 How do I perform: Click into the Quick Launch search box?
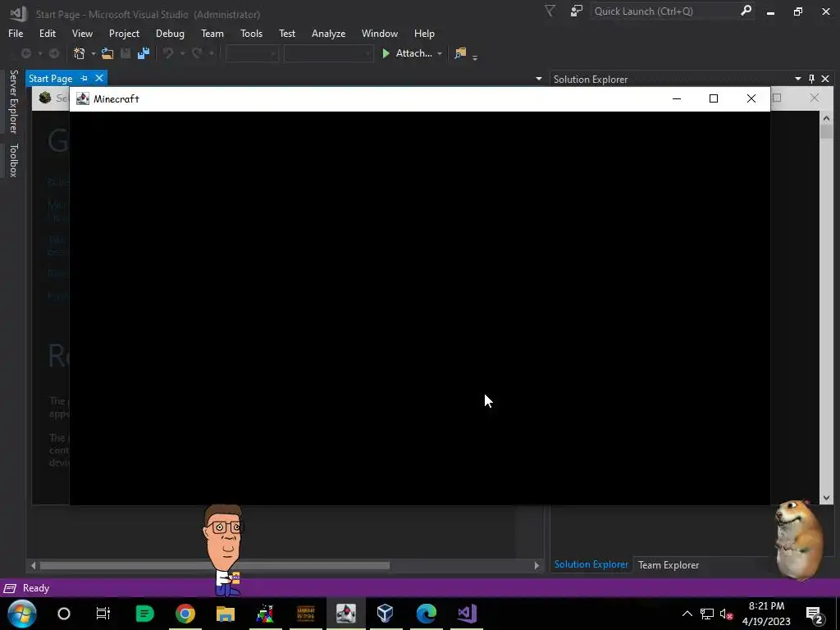click(664, 11)
